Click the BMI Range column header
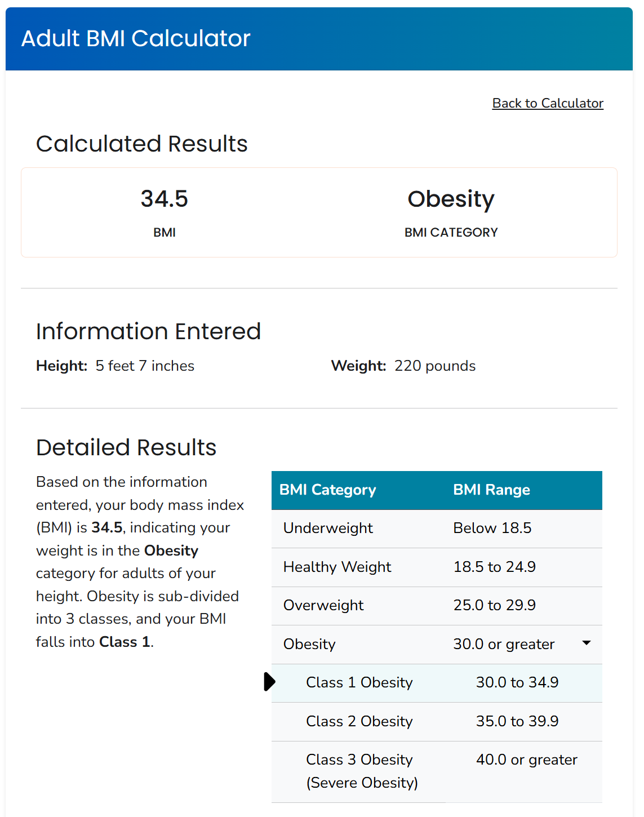Viewport: 644px width, 817px height. point(491,490)
